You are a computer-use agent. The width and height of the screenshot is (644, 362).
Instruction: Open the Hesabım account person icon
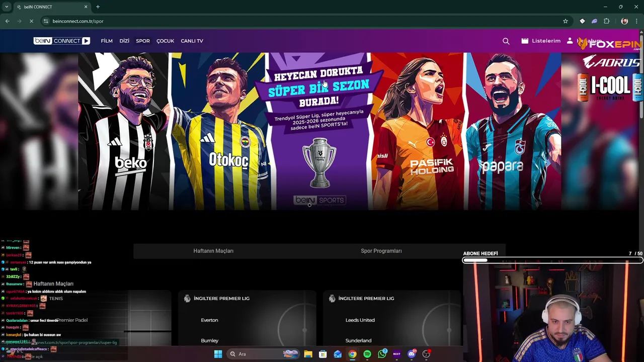click(x=570, y=40)
